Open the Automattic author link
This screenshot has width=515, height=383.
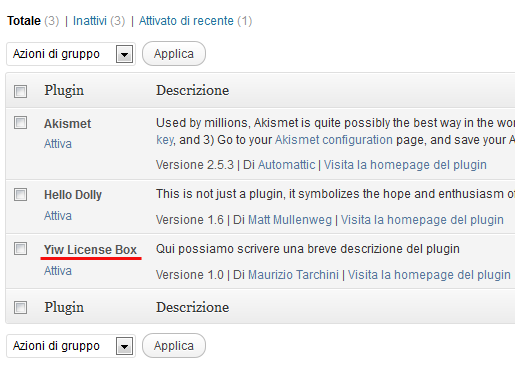pos(287,165)
